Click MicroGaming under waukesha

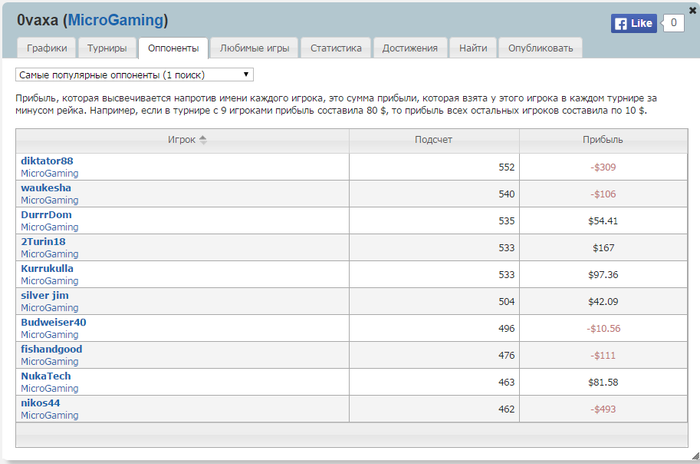pos(50,200)
